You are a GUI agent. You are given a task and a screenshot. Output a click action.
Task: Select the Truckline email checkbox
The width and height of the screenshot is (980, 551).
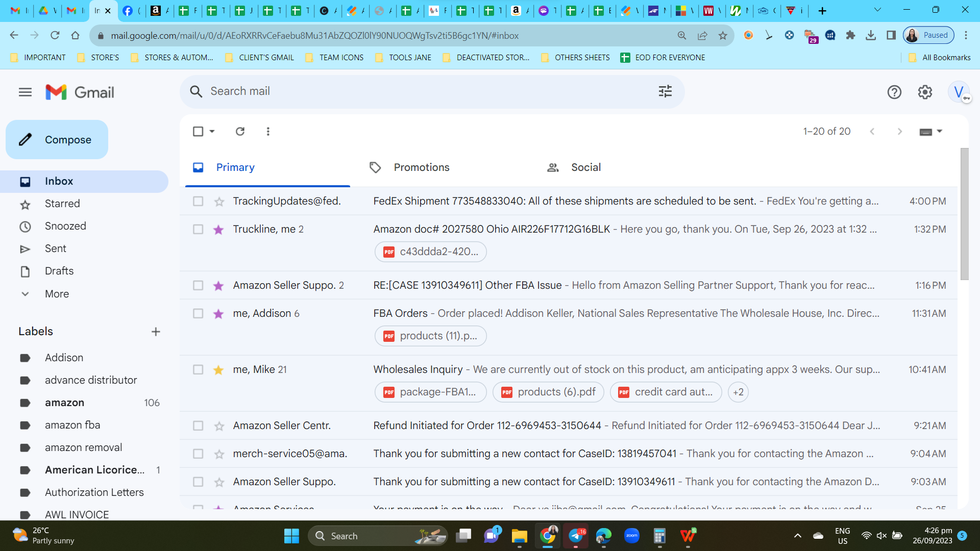[x=198, y=230]
